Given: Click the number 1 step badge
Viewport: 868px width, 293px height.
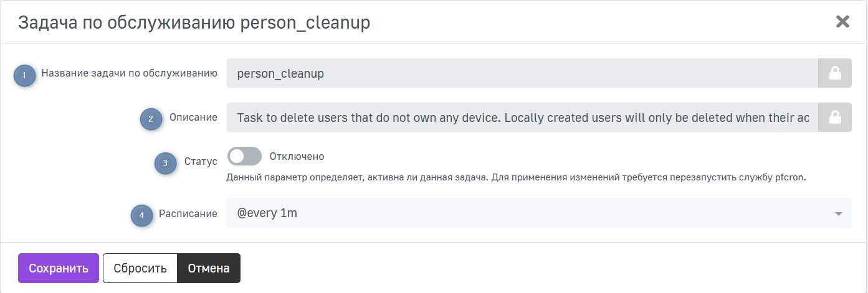Looking at the screenshot, I should pos(24,75).
